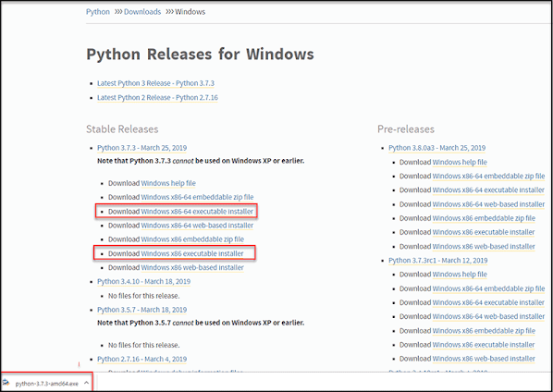Download x86-64 embeddable zip file under Python 3.7.3 stable
This screenshot has width=553, height=392.
[197, 197]
